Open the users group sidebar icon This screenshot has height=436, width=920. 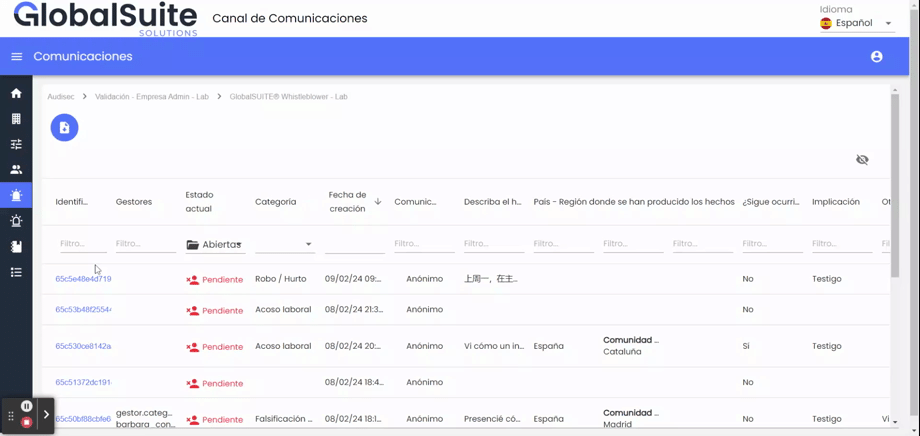click(16, 170)
